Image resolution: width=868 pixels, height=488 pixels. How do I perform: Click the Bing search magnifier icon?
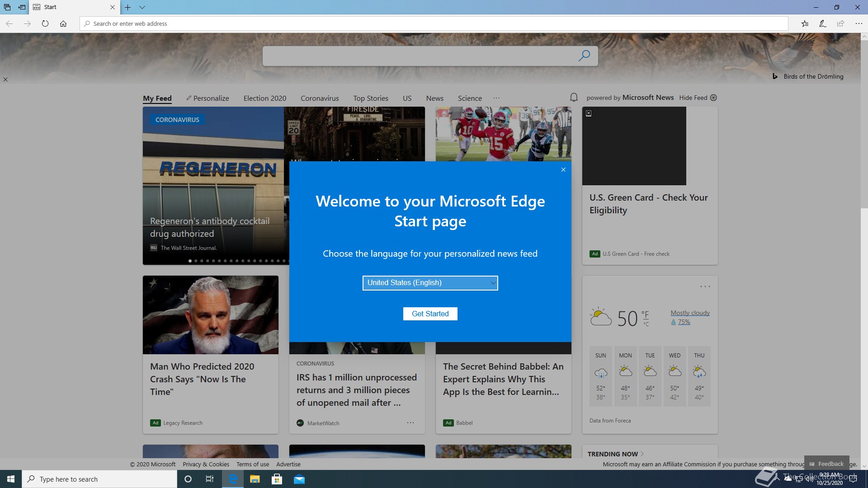tap(584, 56)
